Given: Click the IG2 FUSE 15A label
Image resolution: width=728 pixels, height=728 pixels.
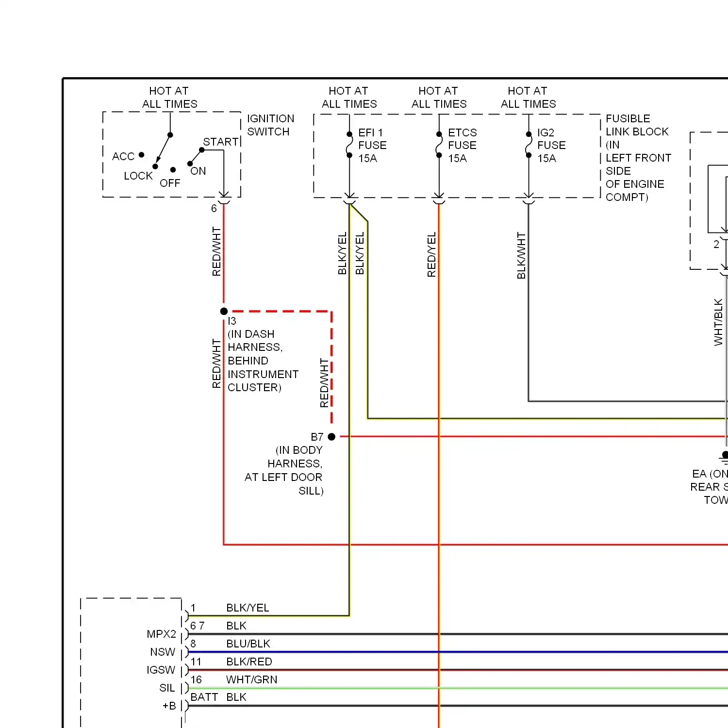Looking at the screenshot, I should pyautogui.click(x=551, y=145).
